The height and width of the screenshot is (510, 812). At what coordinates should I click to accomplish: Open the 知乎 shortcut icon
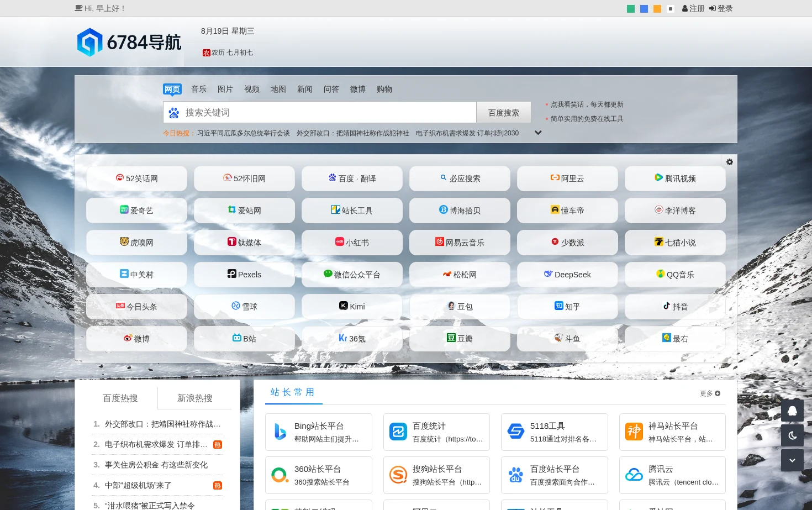[559, 306]
